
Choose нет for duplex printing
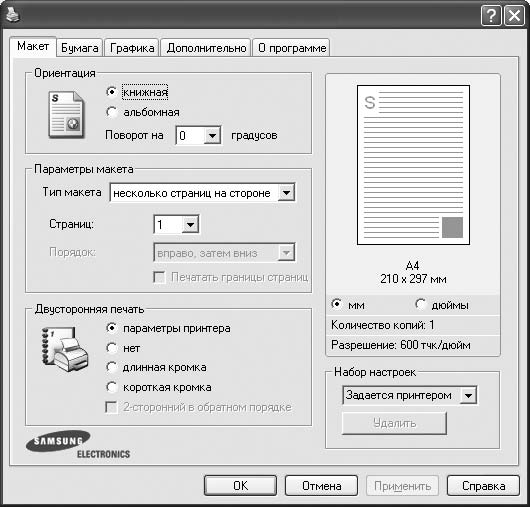(x=123, y=348)
